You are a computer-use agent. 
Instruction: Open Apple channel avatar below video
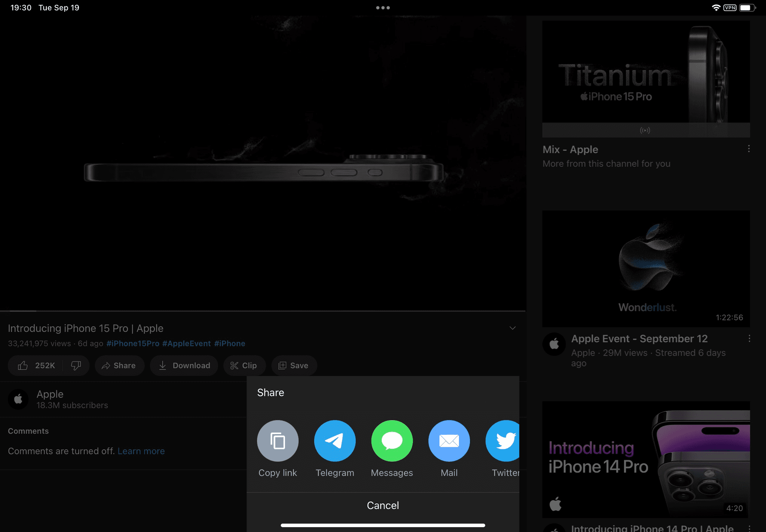18,399
